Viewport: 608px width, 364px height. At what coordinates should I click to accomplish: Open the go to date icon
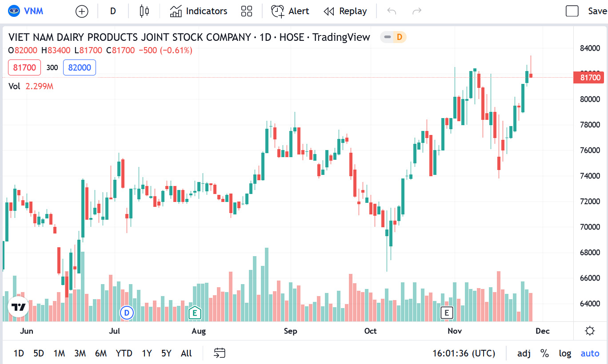(220, 353)
